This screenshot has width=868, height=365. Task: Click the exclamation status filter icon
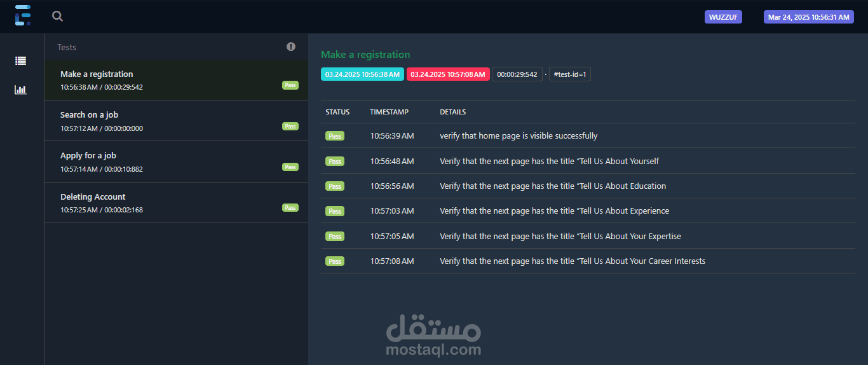(x=291, y=46)
